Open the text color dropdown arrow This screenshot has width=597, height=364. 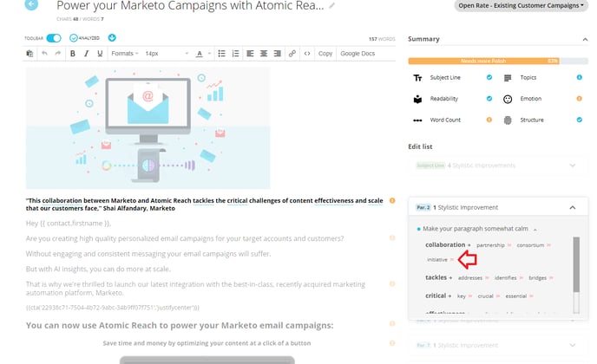(209, 54)
